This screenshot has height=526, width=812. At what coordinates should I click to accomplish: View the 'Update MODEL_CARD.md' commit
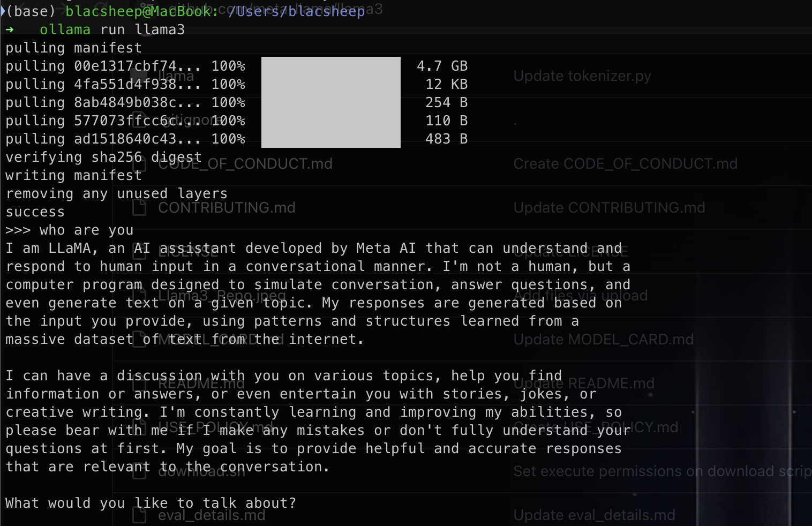click(x=603, y=340)
